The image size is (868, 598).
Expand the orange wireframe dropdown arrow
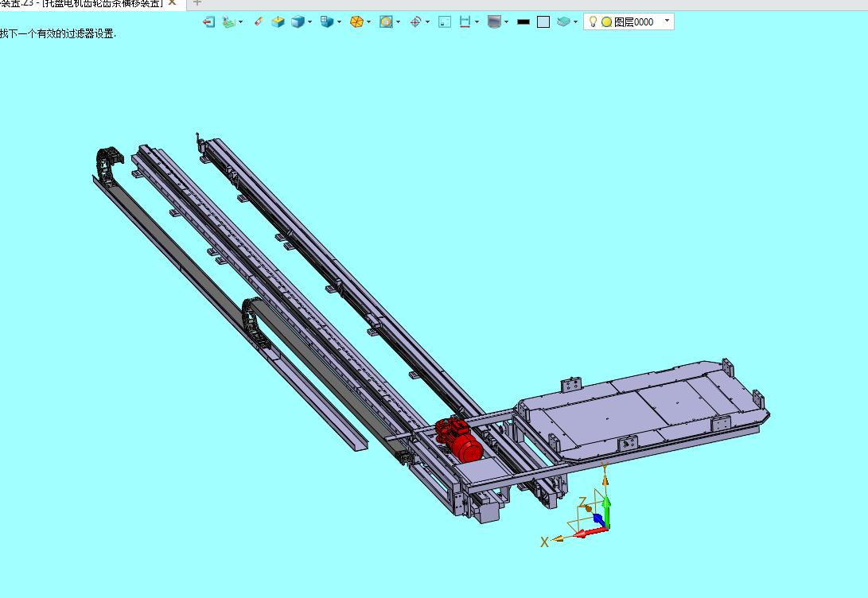(x=368, y=22)
